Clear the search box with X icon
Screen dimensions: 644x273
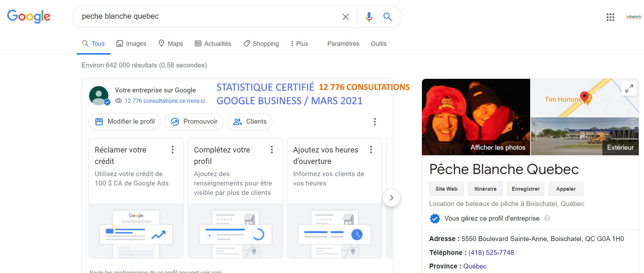[x=346, y=17]
